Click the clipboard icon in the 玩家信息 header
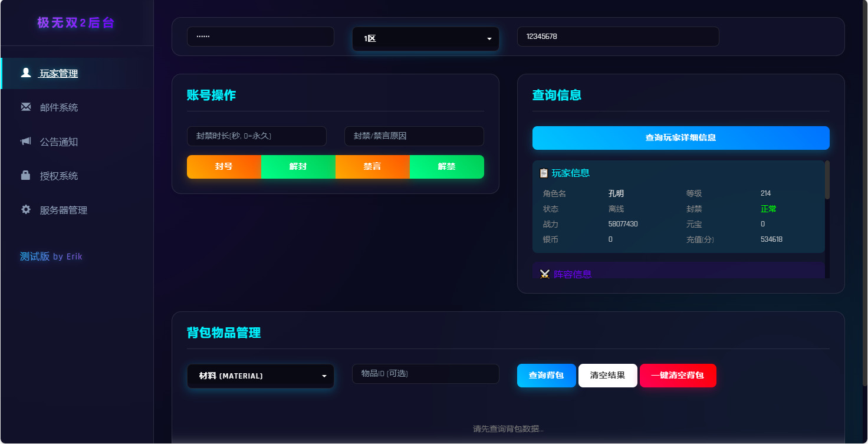 tap(542, 173)
